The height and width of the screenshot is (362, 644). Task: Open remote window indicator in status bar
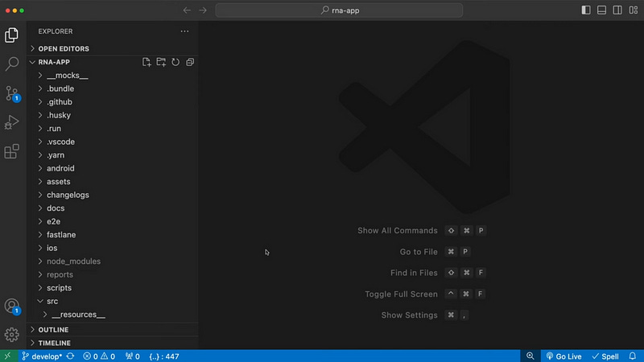coord(8,356)
